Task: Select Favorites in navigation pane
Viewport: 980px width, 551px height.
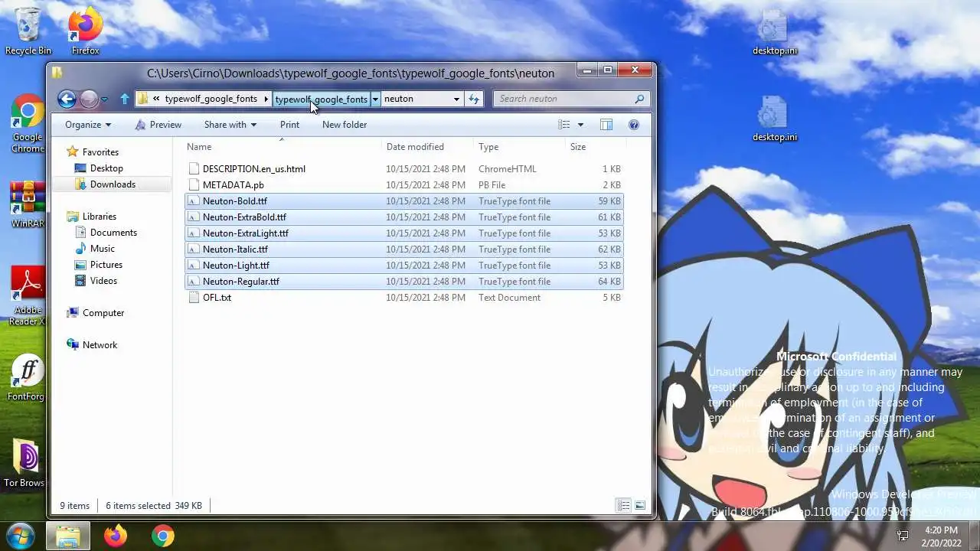Action: 100,152
